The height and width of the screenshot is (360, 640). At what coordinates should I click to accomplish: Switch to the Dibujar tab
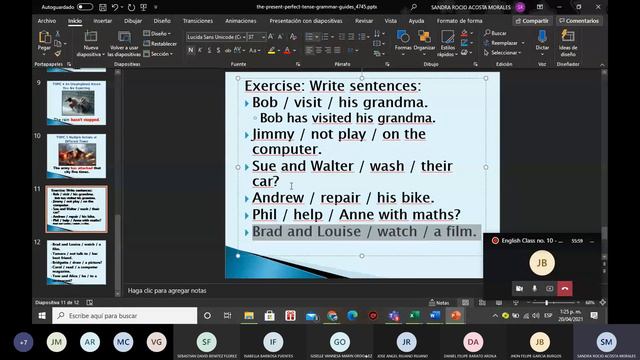(x=133, y=21)
